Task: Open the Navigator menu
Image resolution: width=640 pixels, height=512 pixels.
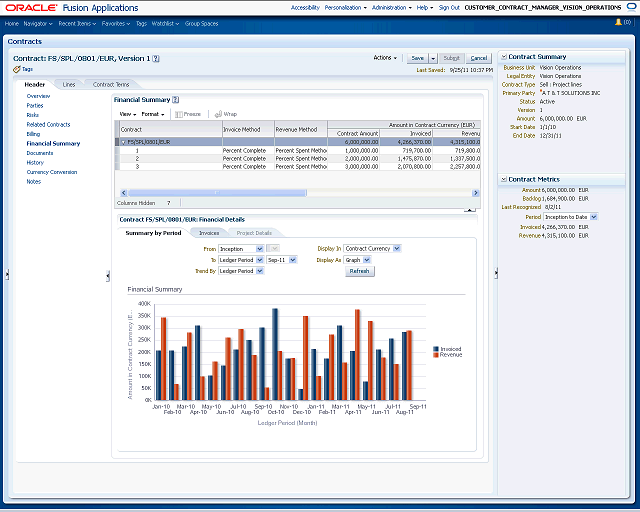Action: (x=38, y=24)
